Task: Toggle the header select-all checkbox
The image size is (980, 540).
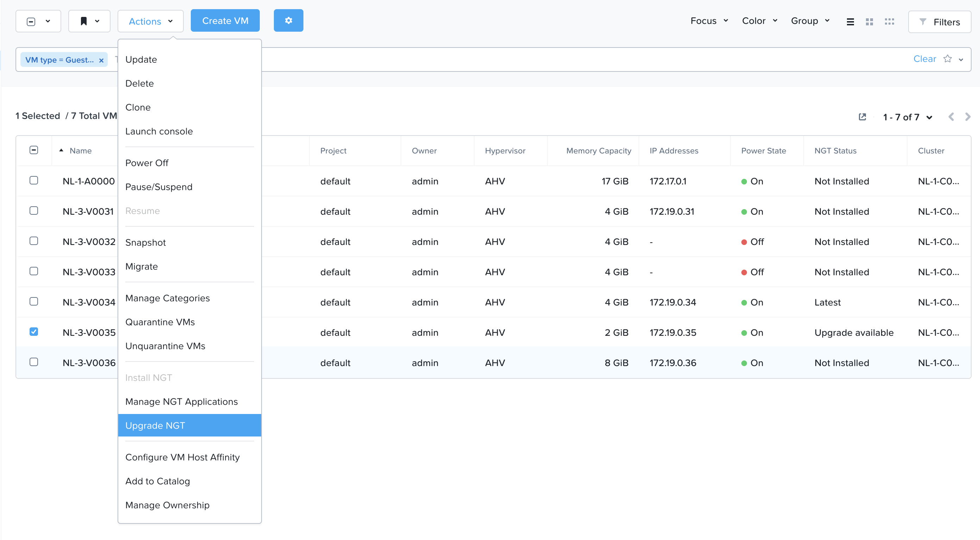Action: click(34, 150)
